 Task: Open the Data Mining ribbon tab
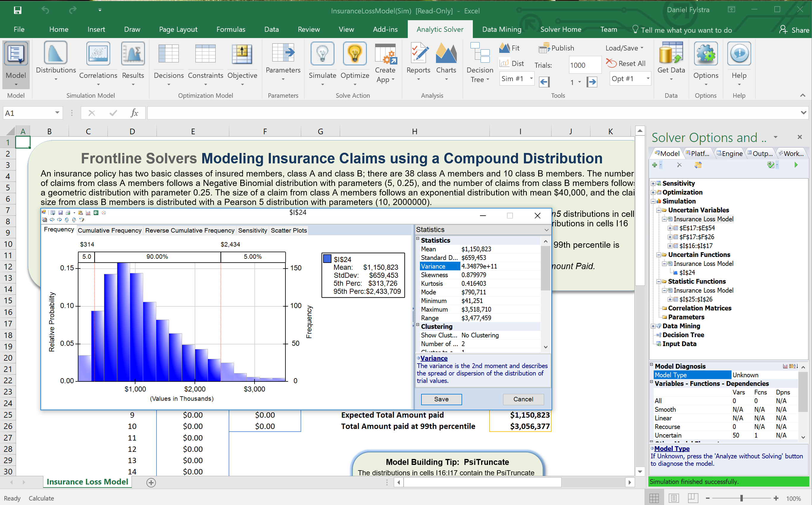(502, 29)
